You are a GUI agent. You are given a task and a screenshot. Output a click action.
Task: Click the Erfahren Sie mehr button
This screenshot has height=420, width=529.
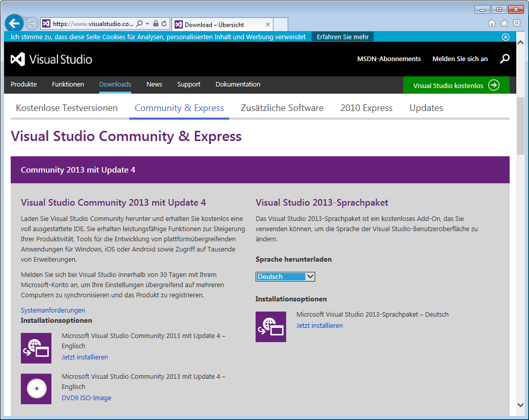click(342, 37)
